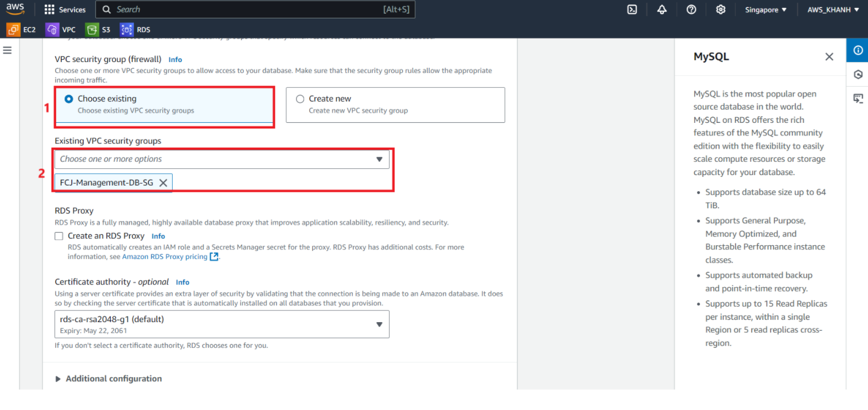This screenshot has width=868, height=410.
Task: Click the RDS Proxy section heading
Action: pyautogui.click(x=74, y=211)
